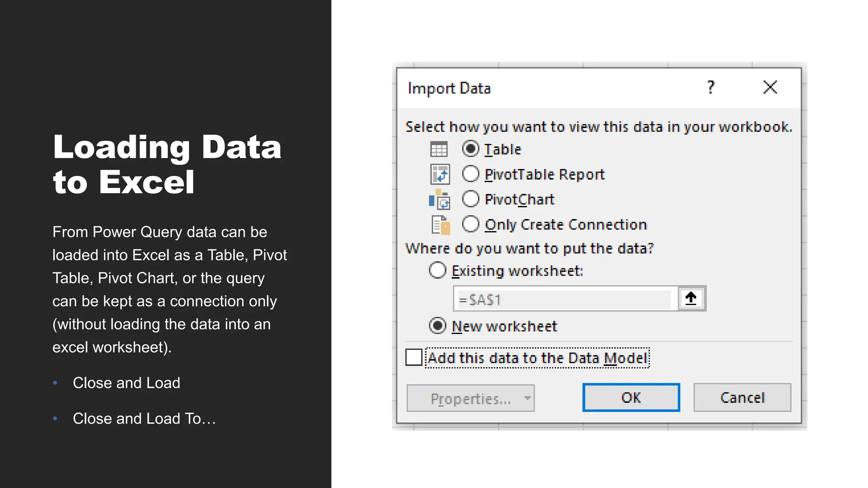Choose the PivotTable Report radio button

(470, 174)
